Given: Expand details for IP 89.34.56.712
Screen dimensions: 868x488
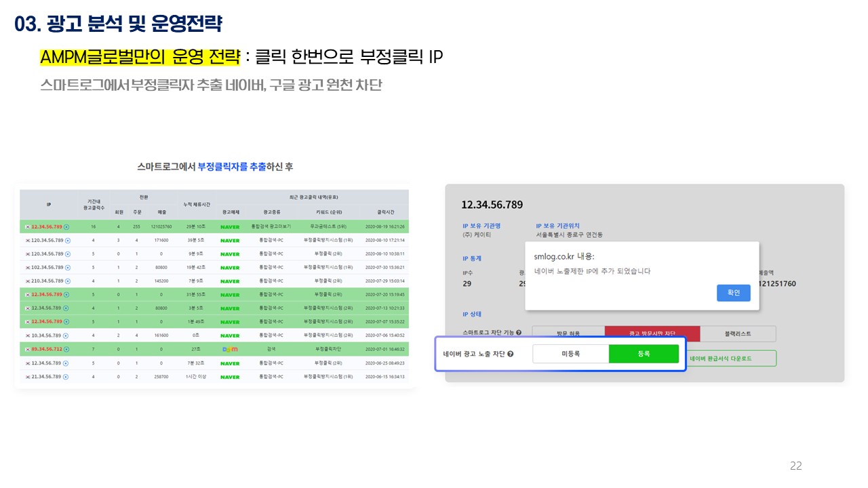Looking at the screenshot, I should (x=66, y=350).
